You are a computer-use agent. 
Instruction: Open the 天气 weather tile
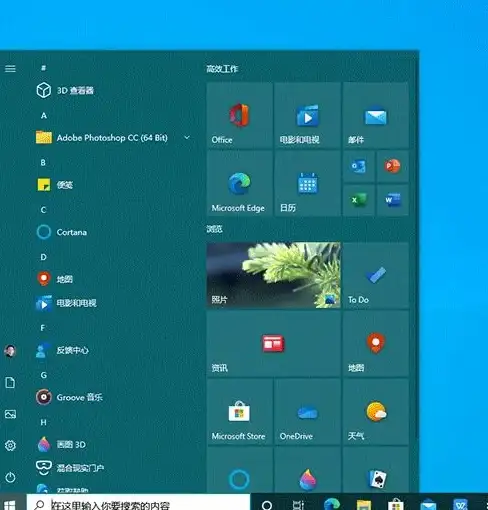[x=376, y=412]
